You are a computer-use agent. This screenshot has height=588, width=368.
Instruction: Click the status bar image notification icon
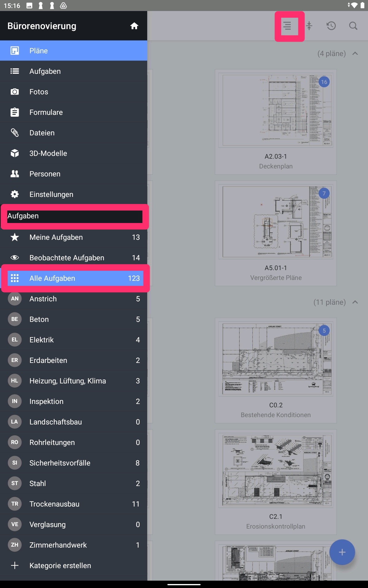[x=29, y=6]
